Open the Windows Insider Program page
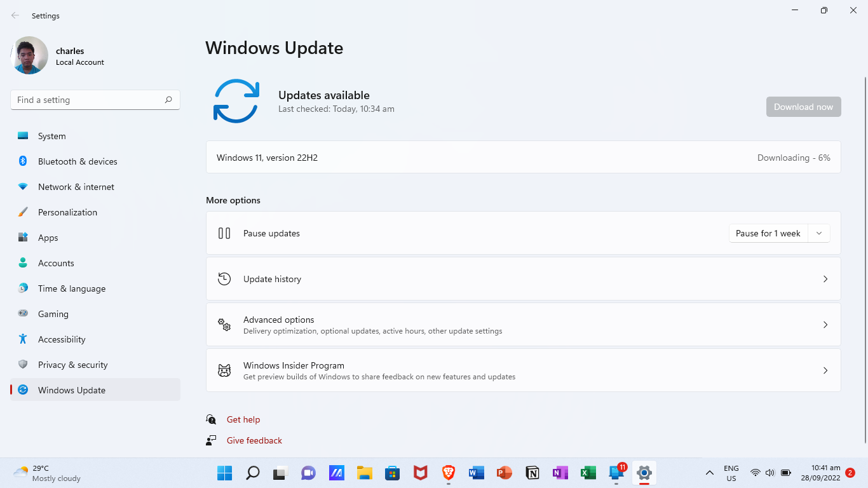 click(x=524, y=370)
